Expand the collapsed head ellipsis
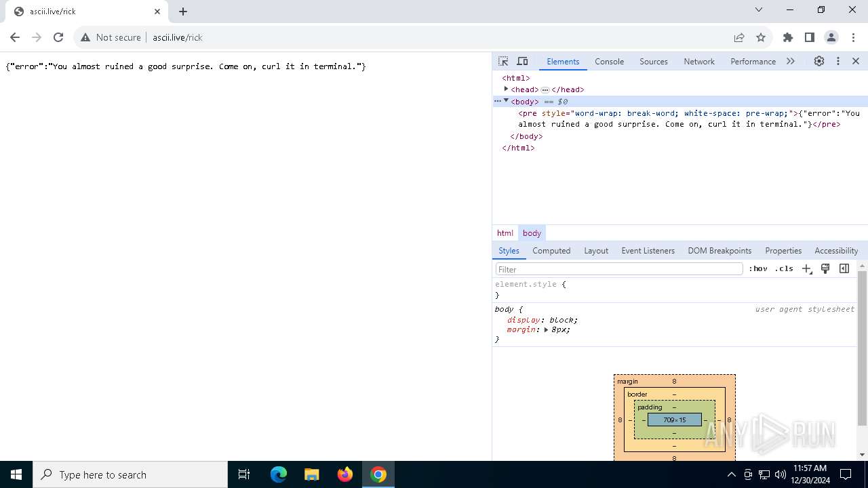This screenshot has height=488, width=868. (545, 89)
